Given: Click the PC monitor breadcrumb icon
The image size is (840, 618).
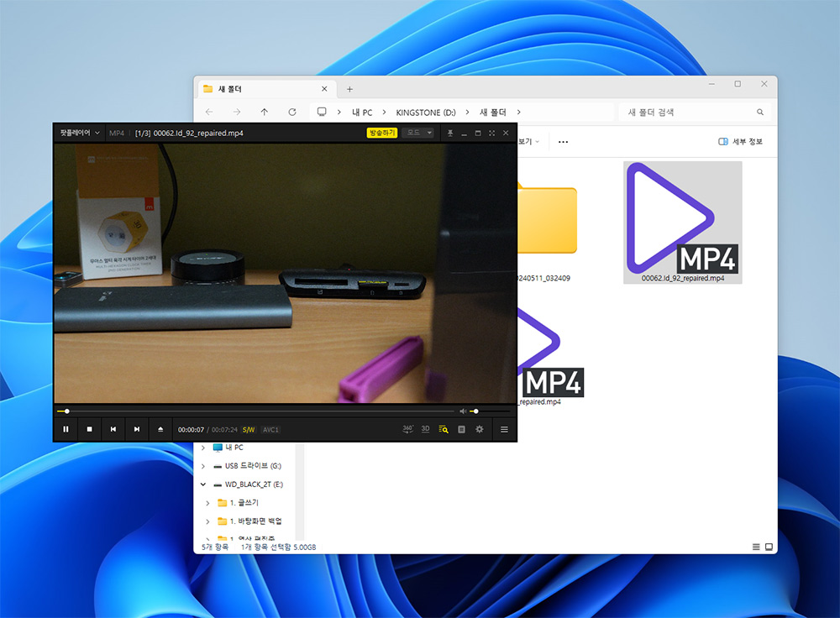Looking at the screenshot, I should (322, 112).
